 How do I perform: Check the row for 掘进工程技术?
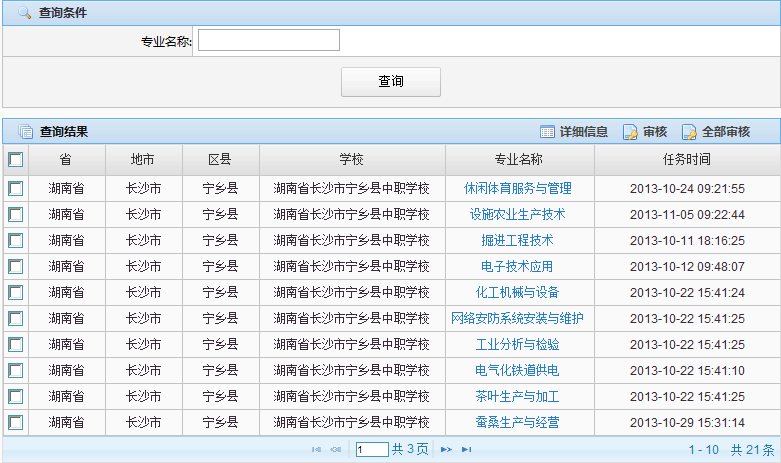pos(15,240)
